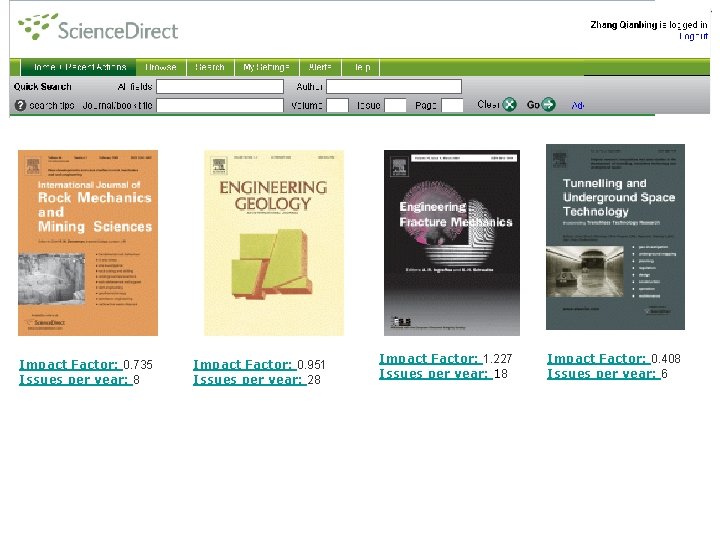This screenshot has width=720, height=540.
Task: Click the Advanced search link beside Go
Action: click(578, 105)
